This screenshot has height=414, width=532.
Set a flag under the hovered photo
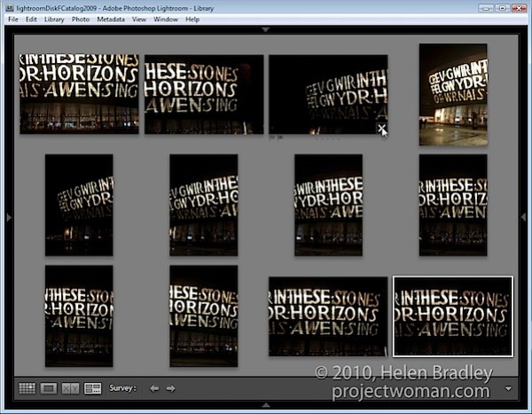[x=276, y=137]
